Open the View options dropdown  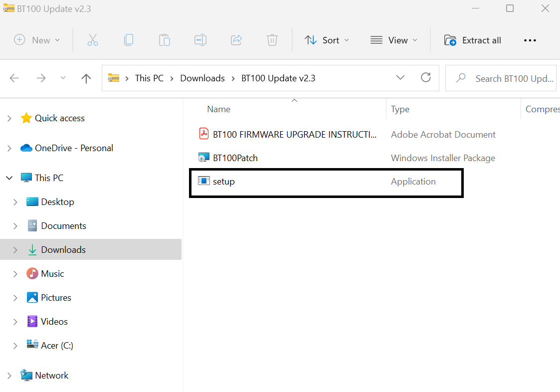pyautogui.click(x=394, y=40)
